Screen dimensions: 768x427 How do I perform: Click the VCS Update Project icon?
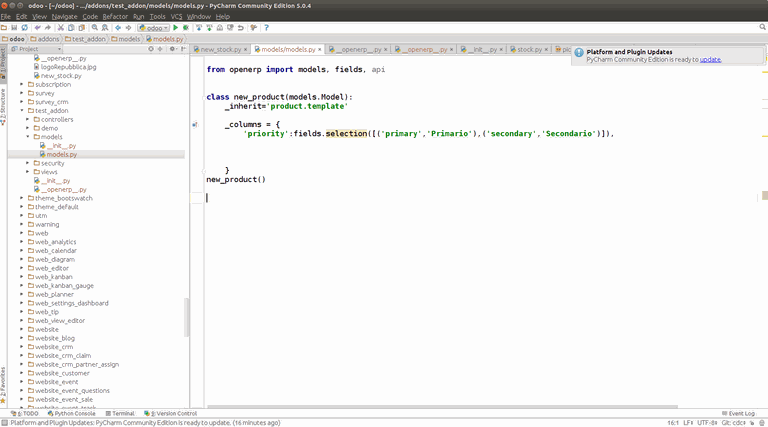point(199,28)
